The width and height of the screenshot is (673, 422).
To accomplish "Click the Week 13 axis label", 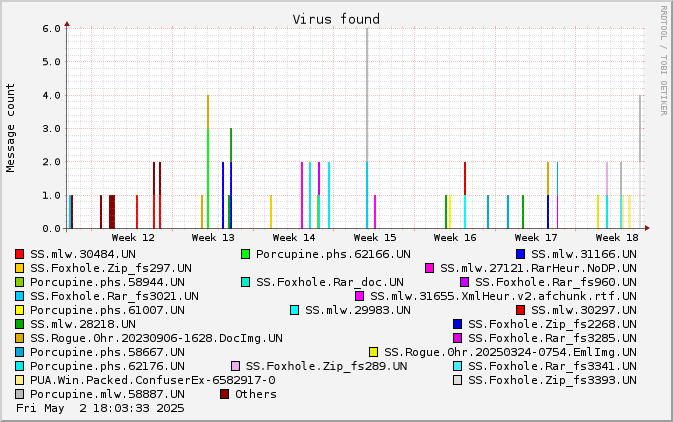I will point(213,238).
